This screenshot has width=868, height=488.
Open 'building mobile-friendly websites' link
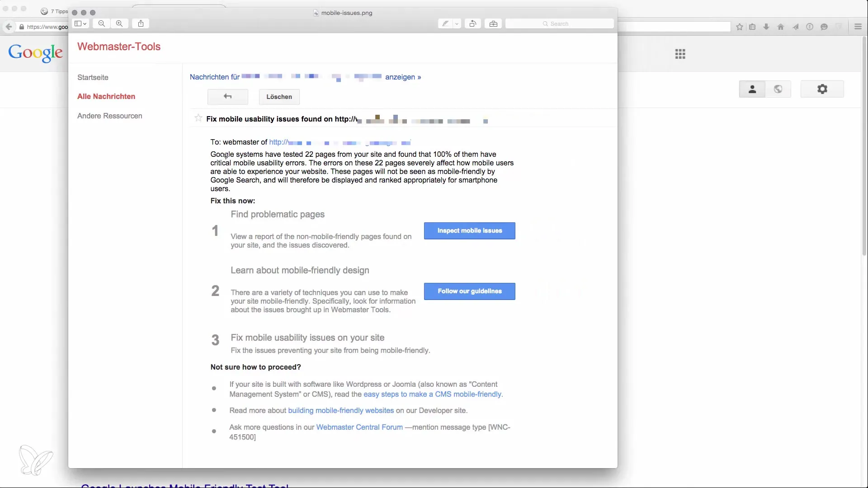pos(341,410)
